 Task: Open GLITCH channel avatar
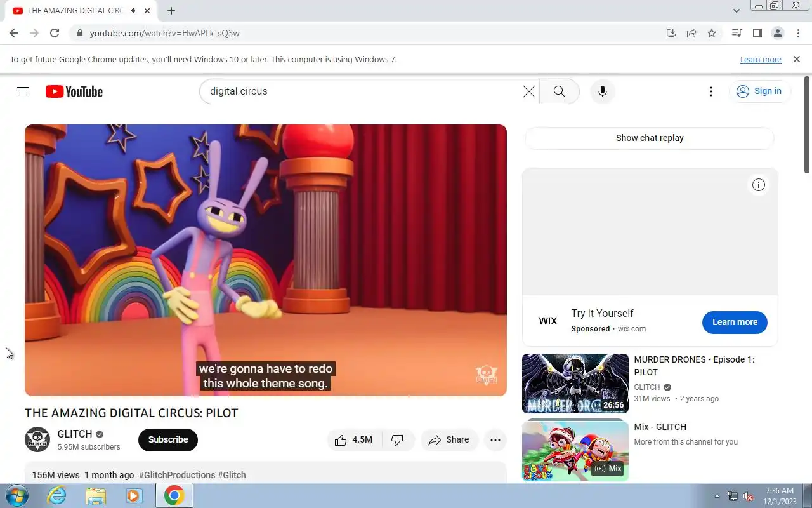(x=37, y=439)
